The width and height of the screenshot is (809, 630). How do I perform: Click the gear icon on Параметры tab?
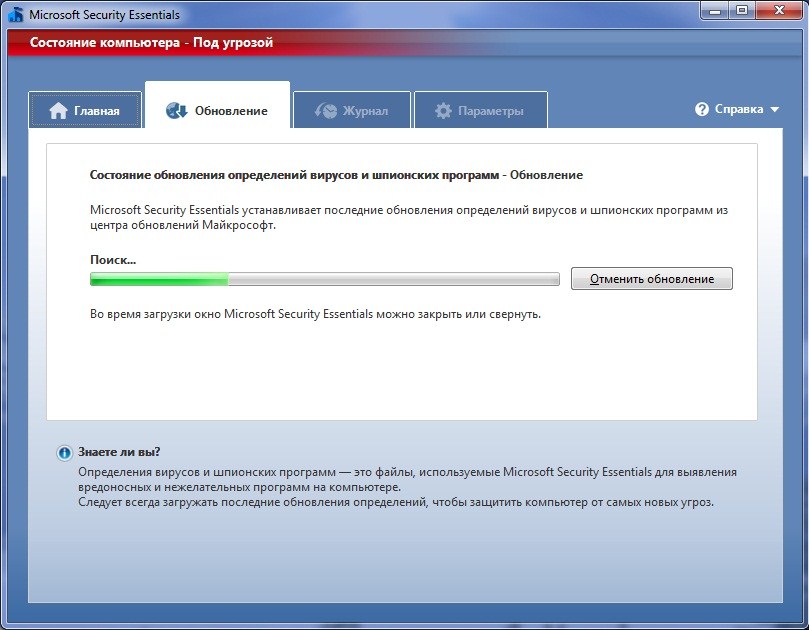(443, 110)
